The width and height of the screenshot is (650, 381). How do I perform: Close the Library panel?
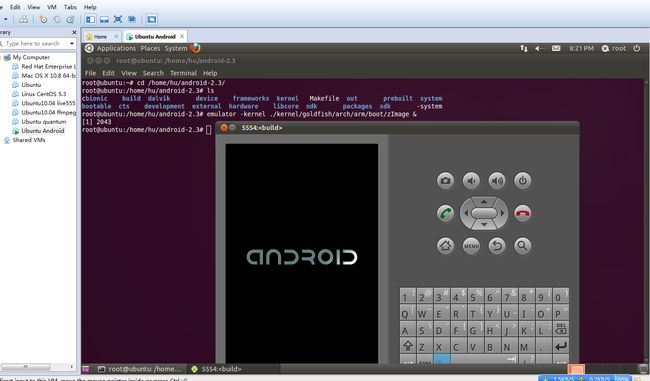(x=74, y=32)
